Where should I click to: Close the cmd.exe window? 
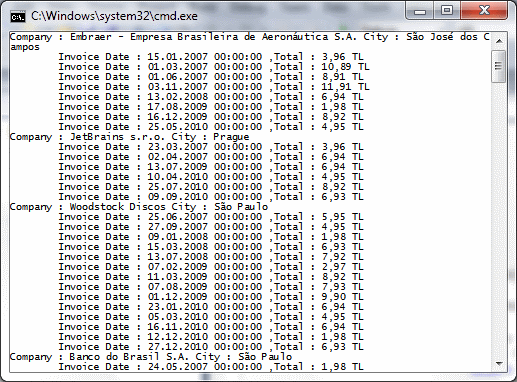tap(484, 11)
